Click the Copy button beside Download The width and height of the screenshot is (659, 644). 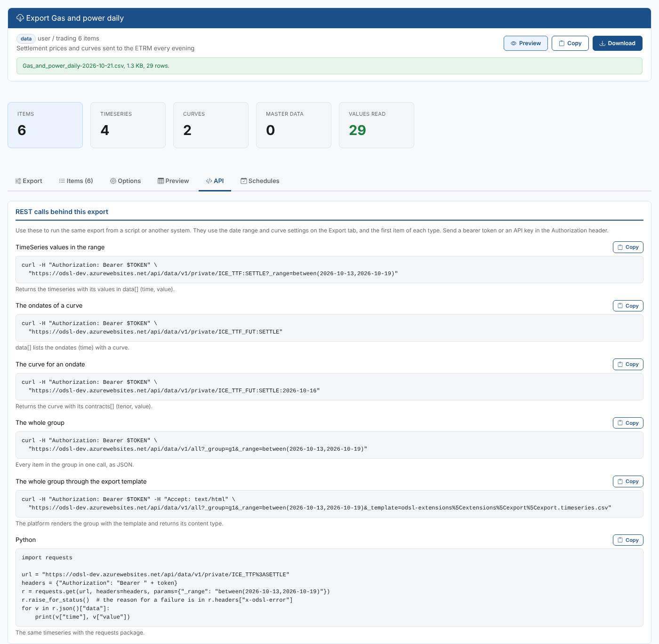[570, 43]
